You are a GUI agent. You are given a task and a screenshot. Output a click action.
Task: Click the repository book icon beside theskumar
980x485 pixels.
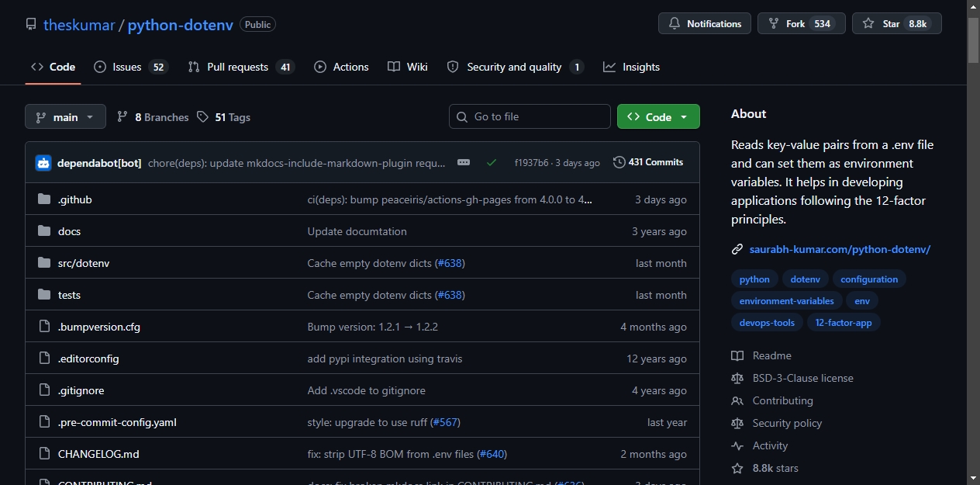point(31,24)
